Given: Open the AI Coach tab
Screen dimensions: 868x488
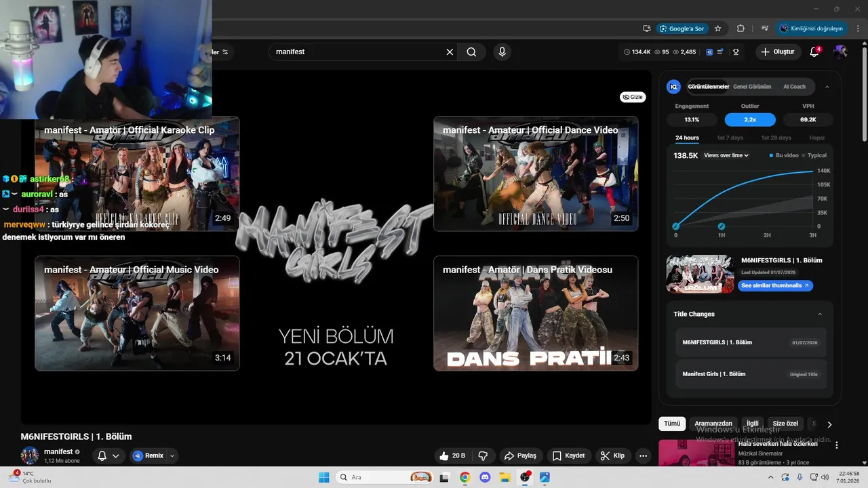Looking at the screenshot, I should 794,87.
